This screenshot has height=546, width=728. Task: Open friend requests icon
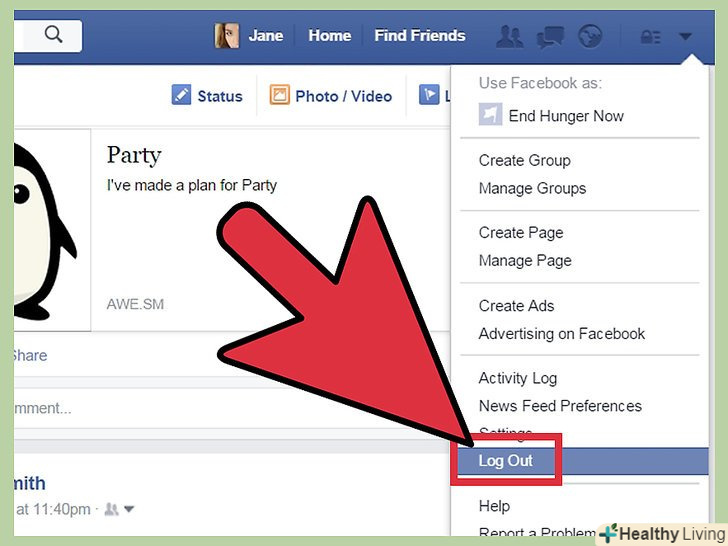[509, 36]
